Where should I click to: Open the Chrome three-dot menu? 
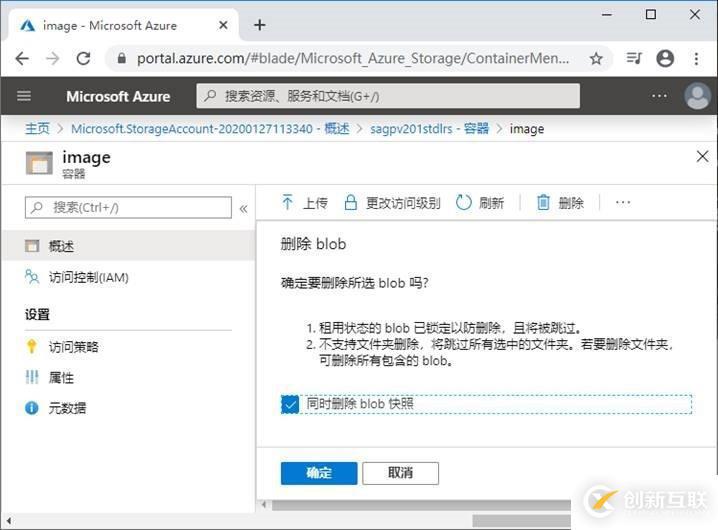pyautogui.click(x=696, y=59)
